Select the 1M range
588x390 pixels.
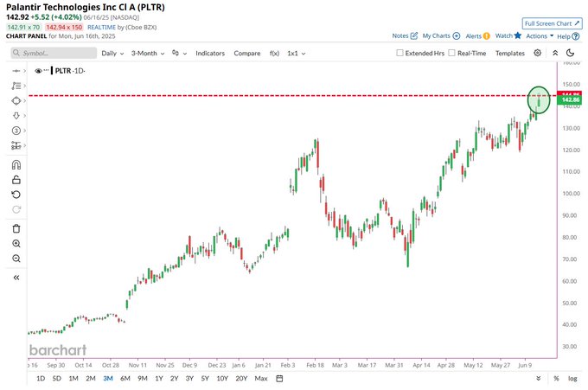[73, 379]
